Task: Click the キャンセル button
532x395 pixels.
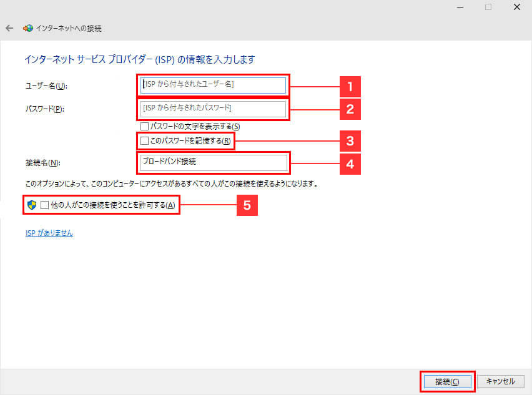Action: point(500,381)
